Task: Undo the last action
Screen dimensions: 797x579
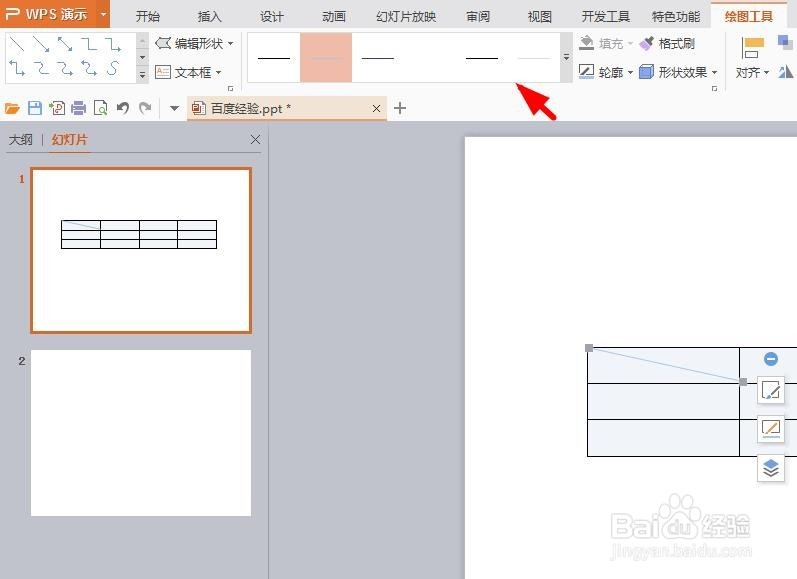Action: [122, 108]
